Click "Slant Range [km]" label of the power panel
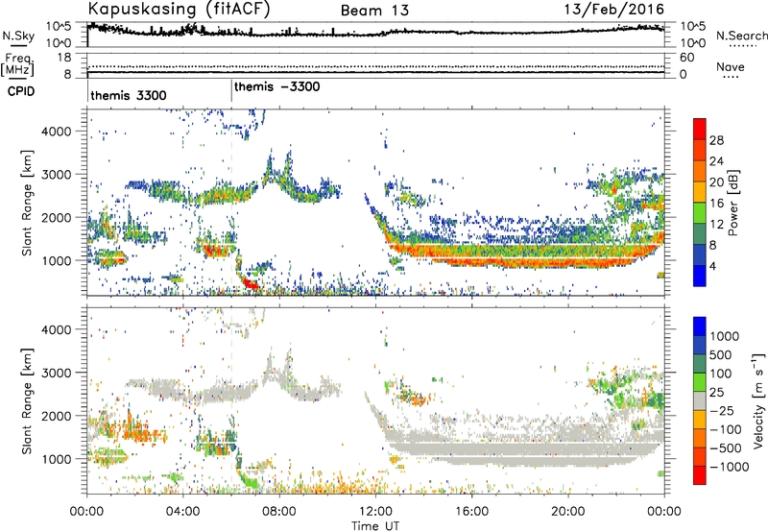 (27, 203)
